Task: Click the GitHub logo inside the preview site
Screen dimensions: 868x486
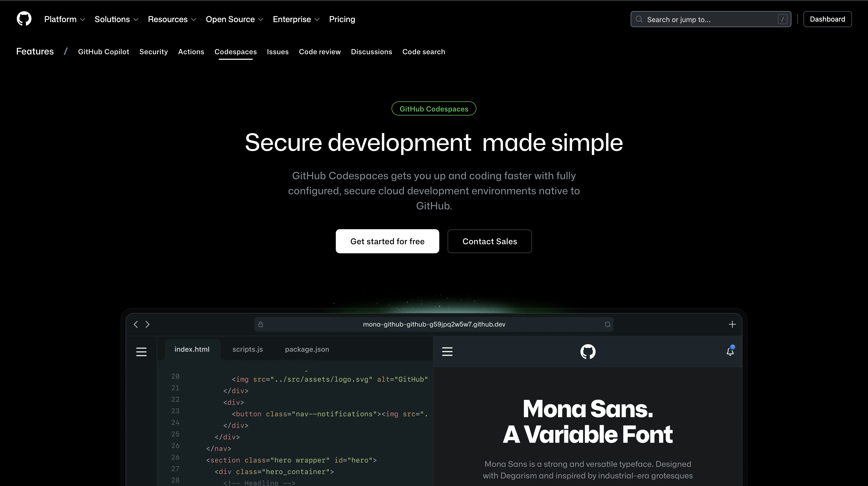Action: coord(588,351)
